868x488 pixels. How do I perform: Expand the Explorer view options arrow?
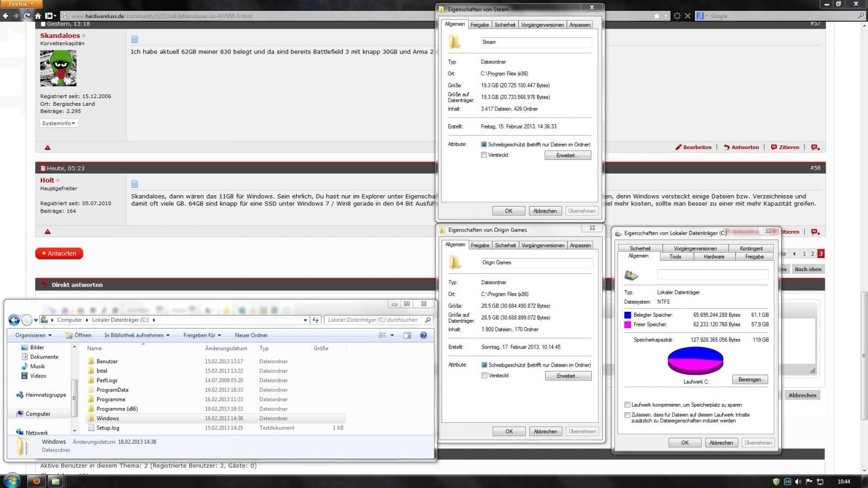click(392, 335)
